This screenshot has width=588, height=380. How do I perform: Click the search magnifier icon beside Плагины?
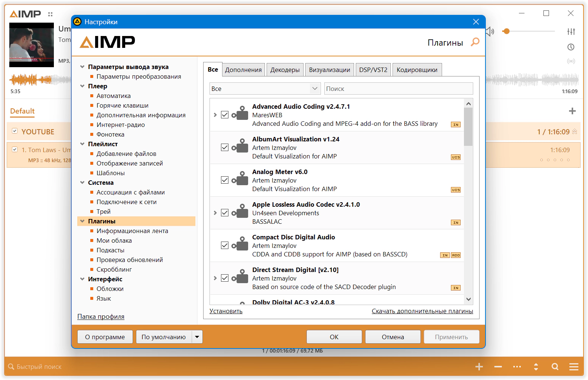click(x=475, y=42)
